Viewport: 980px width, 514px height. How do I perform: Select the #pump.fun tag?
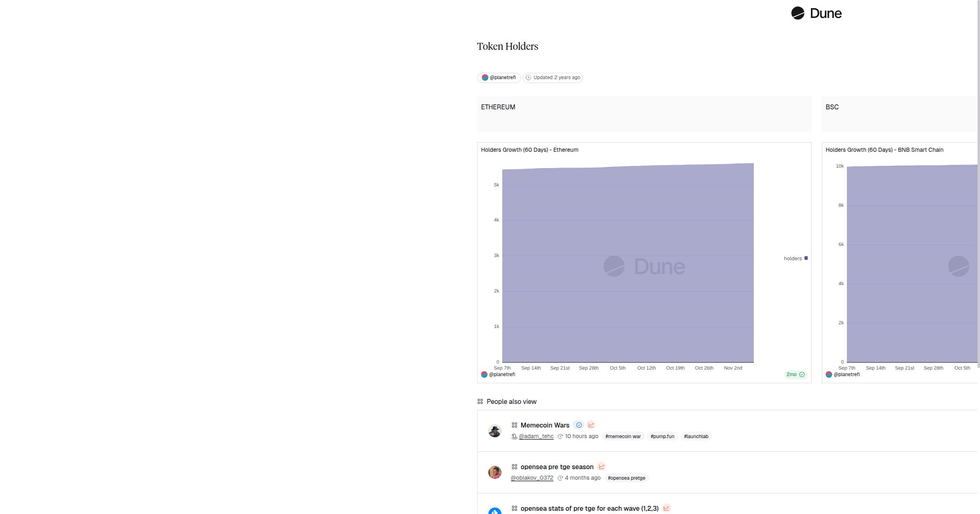(x=662, y=436)
